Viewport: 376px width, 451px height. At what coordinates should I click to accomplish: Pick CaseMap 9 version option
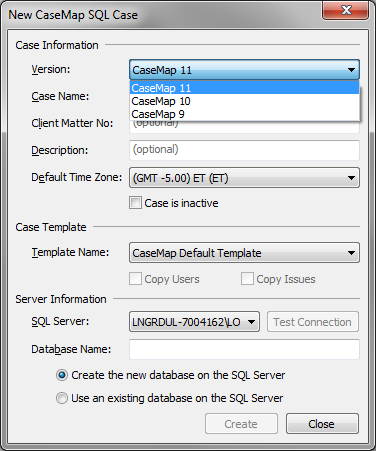(244, 114)
